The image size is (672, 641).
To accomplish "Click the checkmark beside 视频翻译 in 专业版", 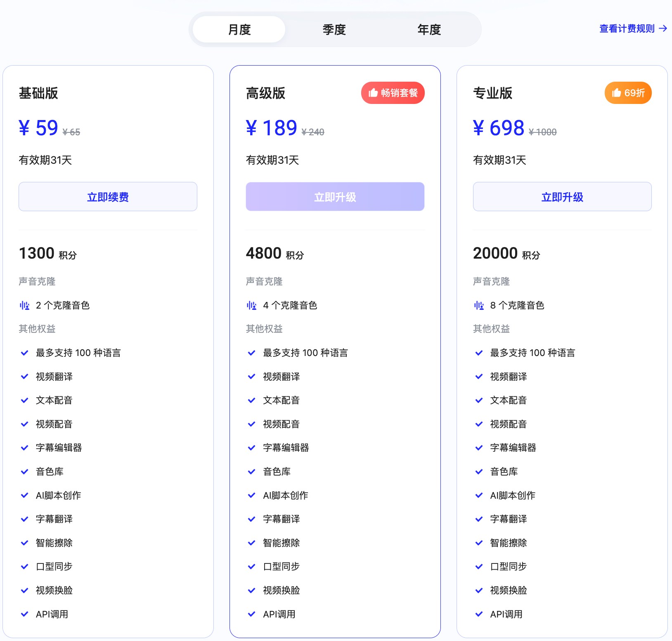I will [x=479, y=377].
